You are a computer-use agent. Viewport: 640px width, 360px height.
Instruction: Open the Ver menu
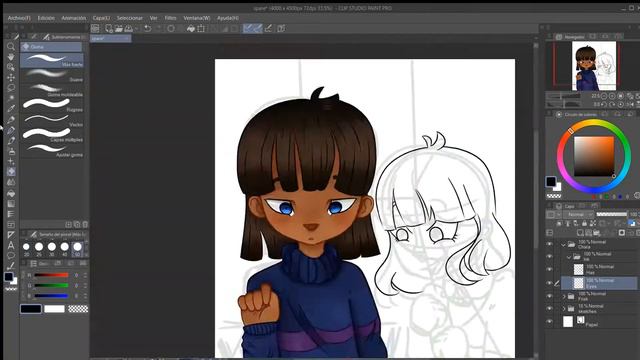pyautogui.click(x=153, y=18)
